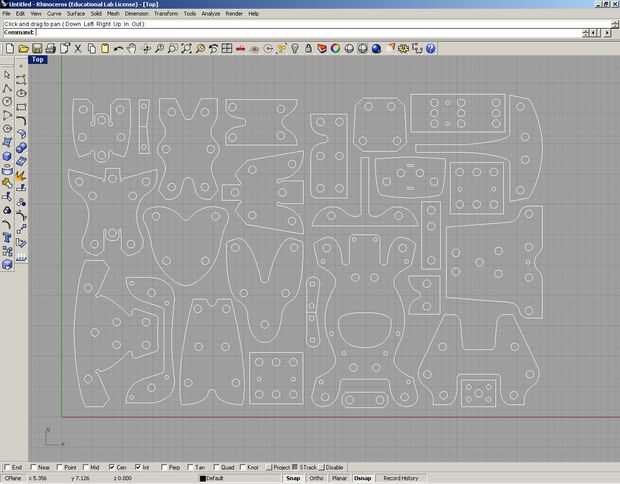Click the four-viewport layout icon
620x484 pixels.
[x=227, y=49]
